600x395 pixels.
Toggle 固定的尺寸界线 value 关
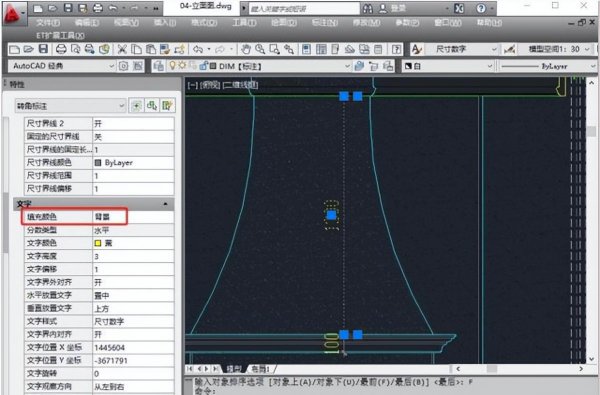(133, 137)
